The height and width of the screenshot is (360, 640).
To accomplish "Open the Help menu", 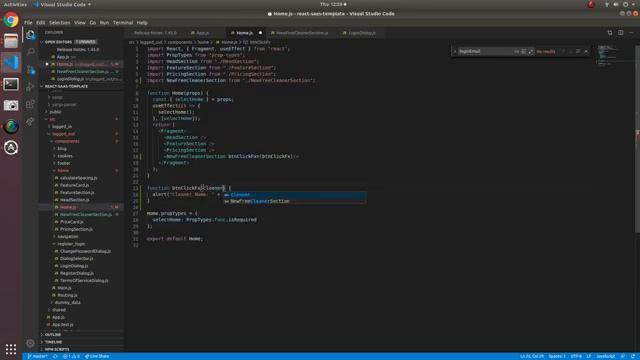I will (x=142, y=22).
